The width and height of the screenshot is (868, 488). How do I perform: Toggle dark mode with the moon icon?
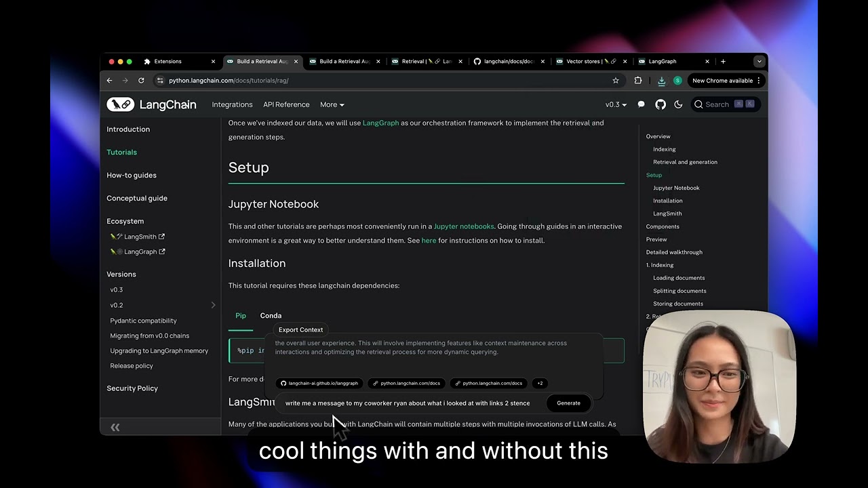click(678, 104)
